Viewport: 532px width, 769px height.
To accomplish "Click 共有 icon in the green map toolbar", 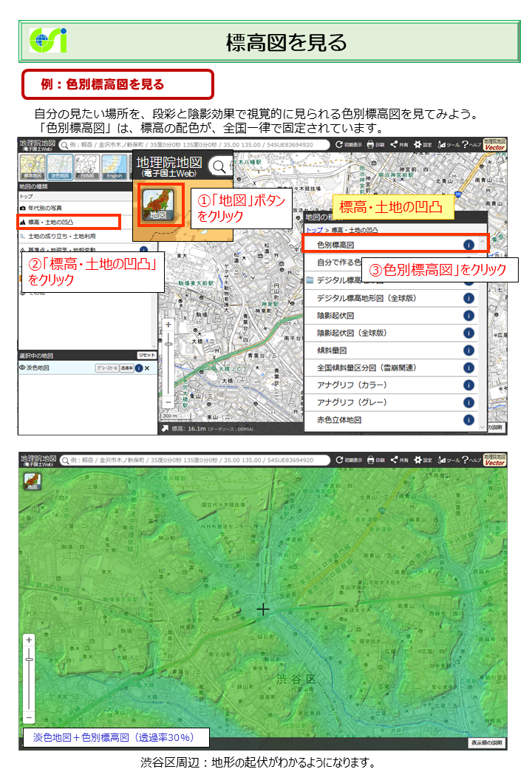I will 399,459.
